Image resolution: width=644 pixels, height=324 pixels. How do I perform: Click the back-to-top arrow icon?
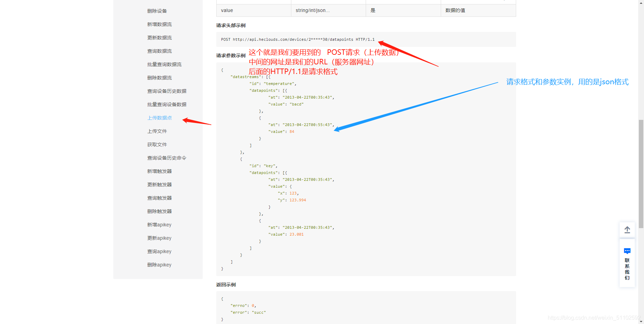click(x=627, y=230)
